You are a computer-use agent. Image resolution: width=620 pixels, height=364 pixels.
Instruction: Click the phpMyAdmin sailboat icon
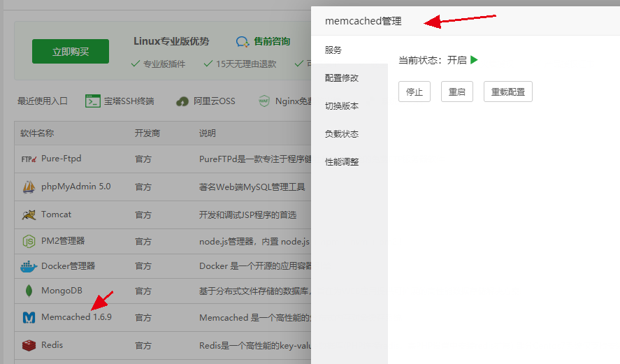pos(29,187)
